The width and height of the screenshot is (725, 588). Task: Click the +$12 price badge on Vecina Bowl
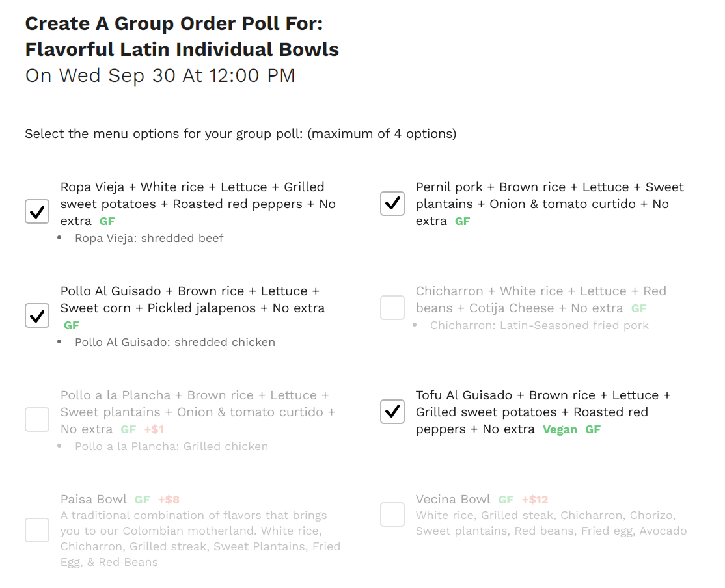click(535, 500)
